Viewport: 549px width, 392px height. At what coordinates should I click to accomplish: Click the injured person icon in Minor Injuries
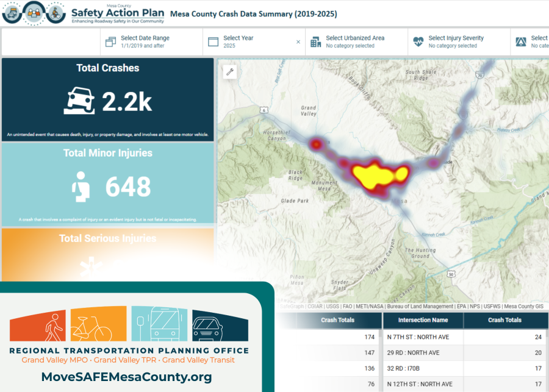coord(81,187)
